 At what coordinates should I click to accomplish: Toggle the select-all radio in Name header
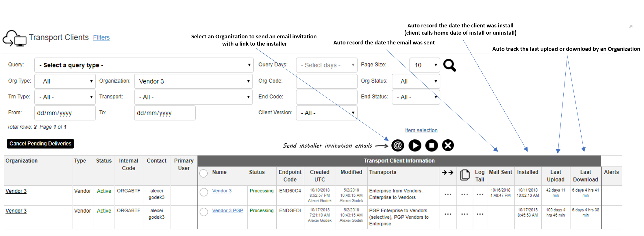pos(203,173)
